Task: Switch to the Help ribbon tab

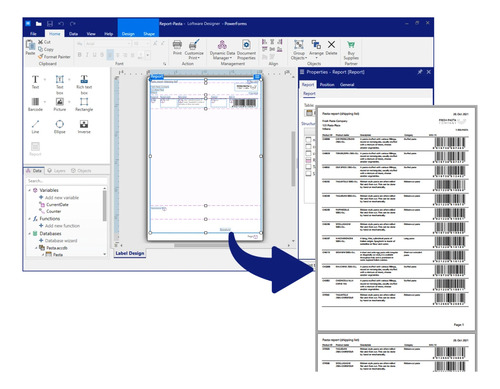Action: [x=108, y=34]
